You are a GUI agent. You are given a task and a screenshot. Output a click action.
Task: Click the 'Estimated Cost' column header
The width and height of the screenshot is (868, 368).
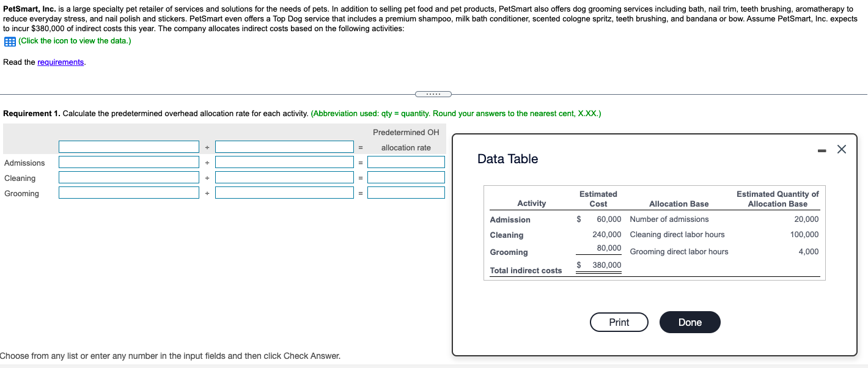click(x=598, y=199)
